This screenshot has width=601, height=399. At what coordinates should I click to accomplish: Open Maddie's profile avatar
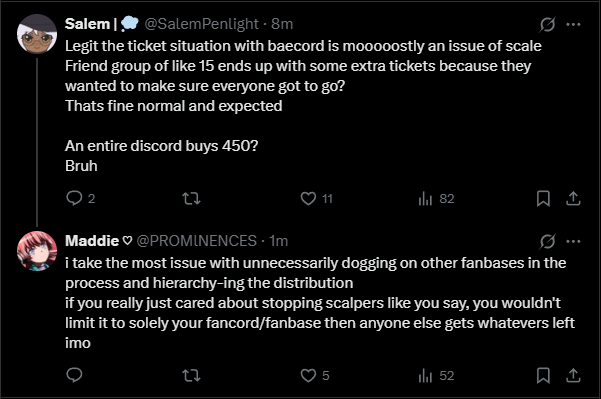[37, 251]
